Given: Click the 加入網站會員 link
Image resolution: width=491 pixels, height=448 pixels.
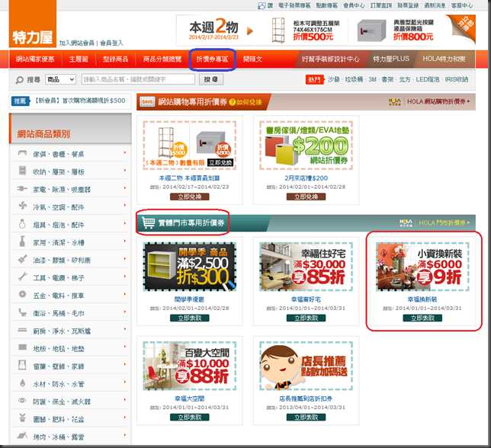Looking at the screenshot, I should [x=77, y=43].
